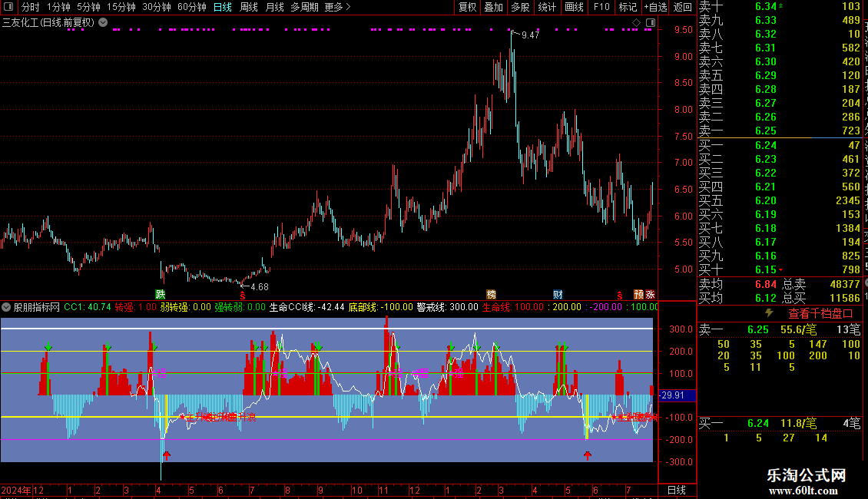Click the lightning bolt icon

pos(769,312)
